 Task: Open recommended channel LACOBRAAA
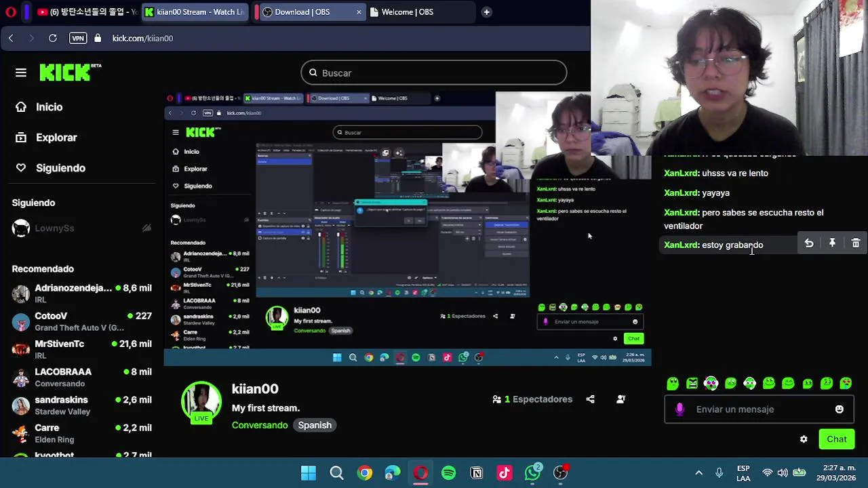(81, 377)
